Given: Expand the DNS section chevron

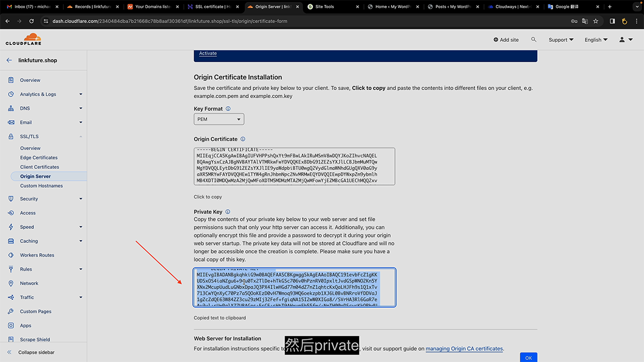Looking at the screenshot, I should (80, 108).
